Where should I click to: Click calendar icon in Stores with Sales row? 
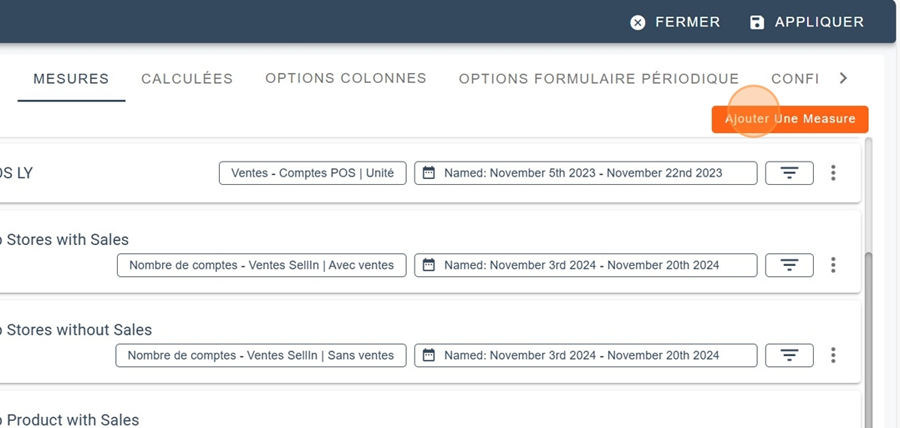coord(429,265)
